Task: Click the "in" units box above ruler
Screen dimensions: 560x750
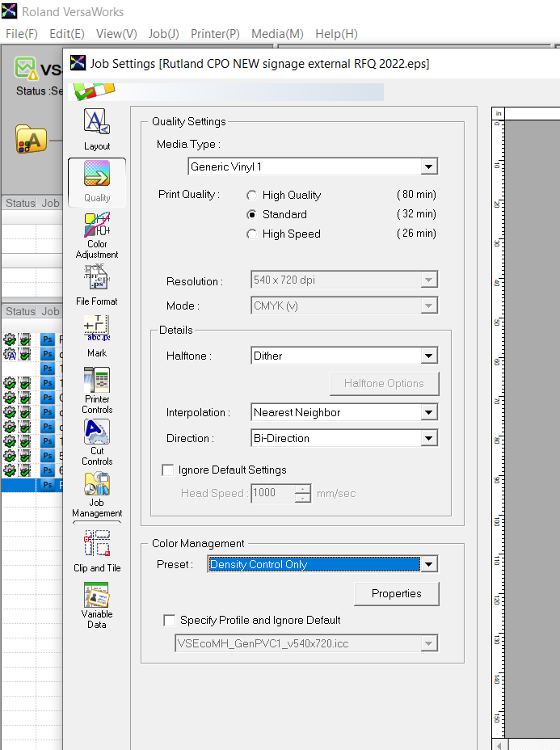Action: [499, 113]
